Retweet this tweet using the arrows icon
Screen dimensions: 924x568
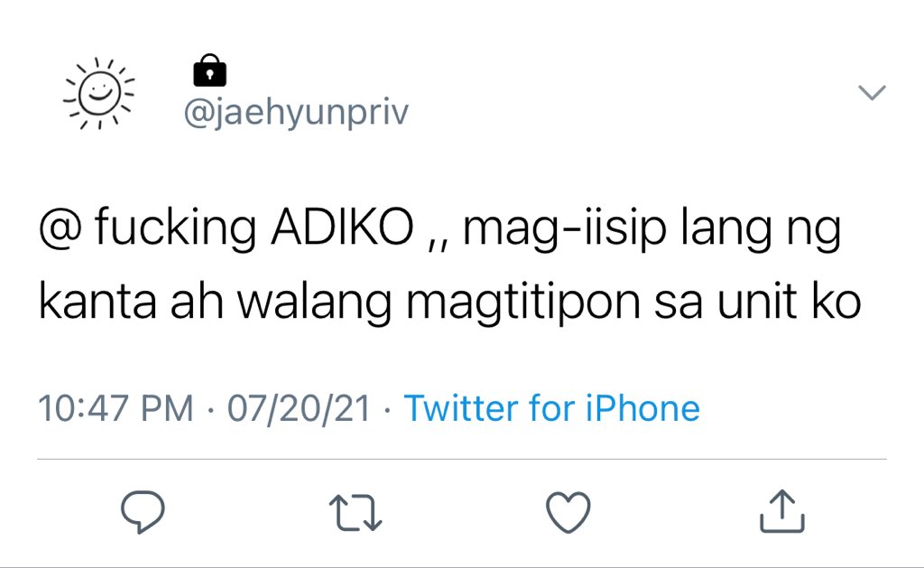(x=356, y=513)
